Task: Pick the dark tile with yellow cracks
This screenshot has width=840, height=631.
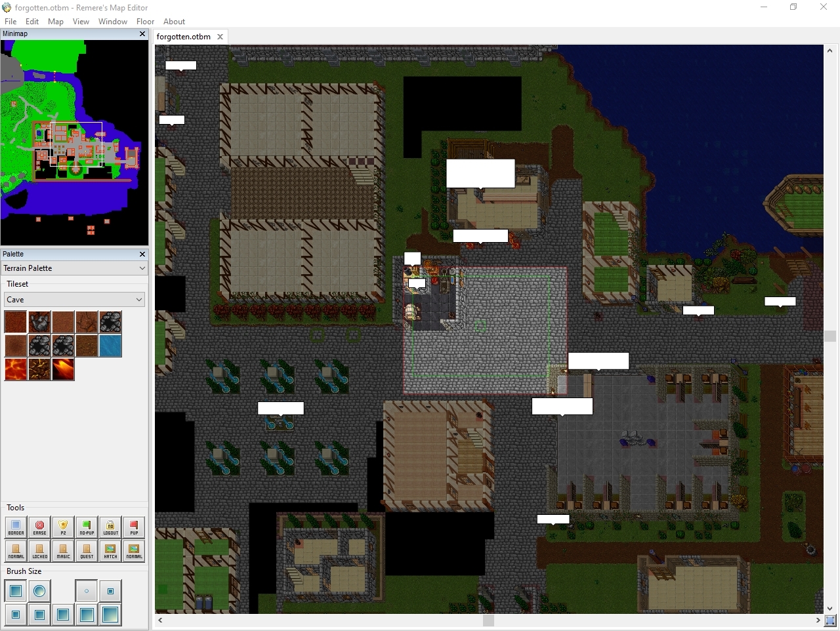Action: tap(39, 369)
